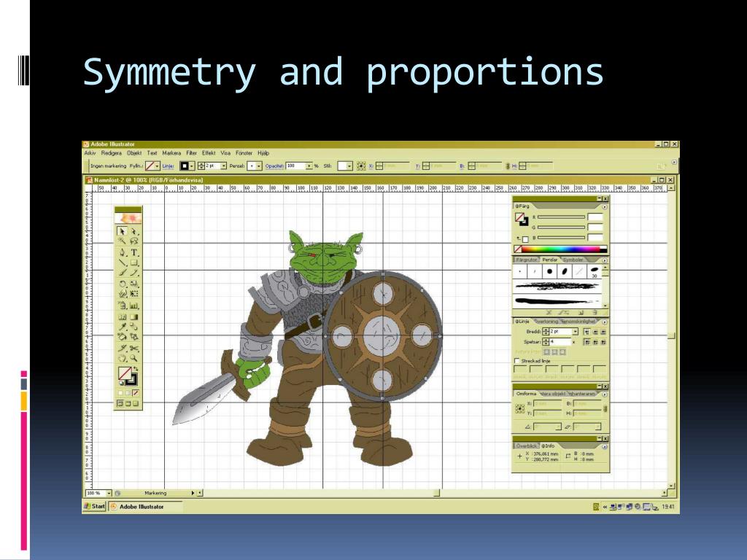This screenshot has width=747, height=560.
Task: Open the Pensel brush dropdown
Action: click(x=259, y=166)
